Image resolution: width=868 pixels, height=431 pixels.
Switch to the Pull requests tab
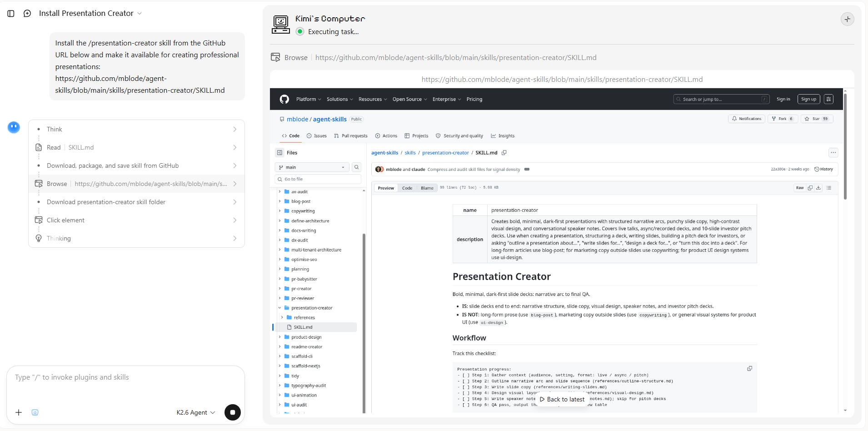coord(350,136)
